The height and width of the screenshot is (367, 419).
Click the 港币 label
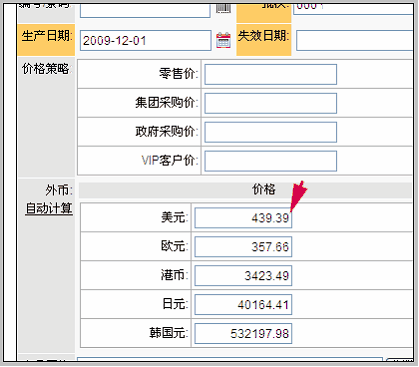175,275
